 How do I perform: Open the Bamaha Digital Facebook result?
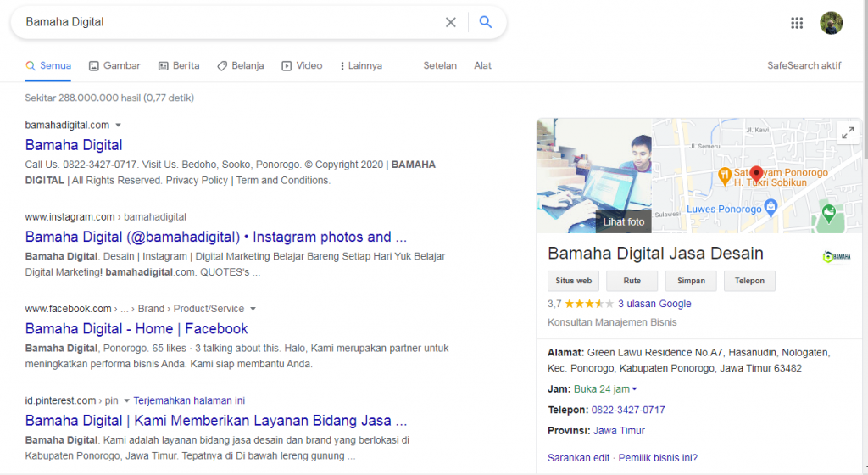(x=136, y=329)
